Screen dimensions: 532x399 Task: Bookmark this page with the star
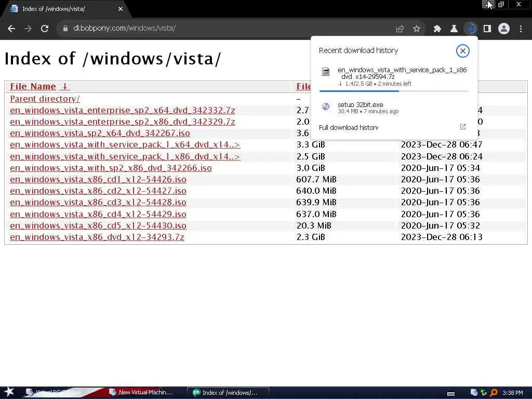coord(417,29)
